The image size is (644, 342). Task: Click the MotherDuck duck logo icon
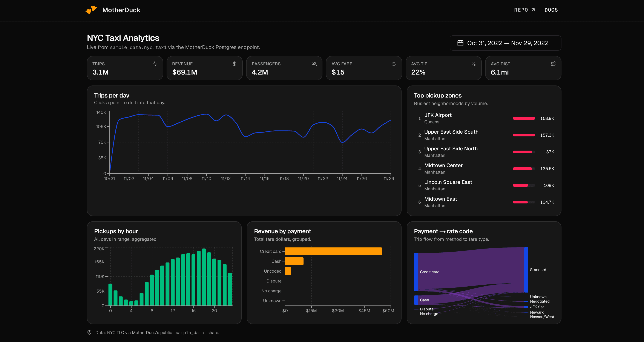(91, 10)
